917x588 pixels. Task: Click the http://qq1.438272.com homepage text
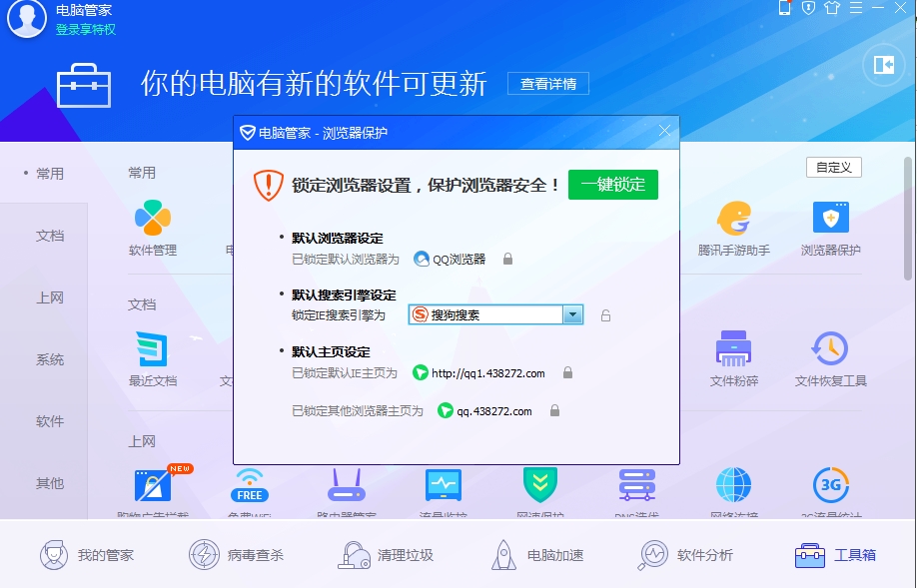pos(487,373)
